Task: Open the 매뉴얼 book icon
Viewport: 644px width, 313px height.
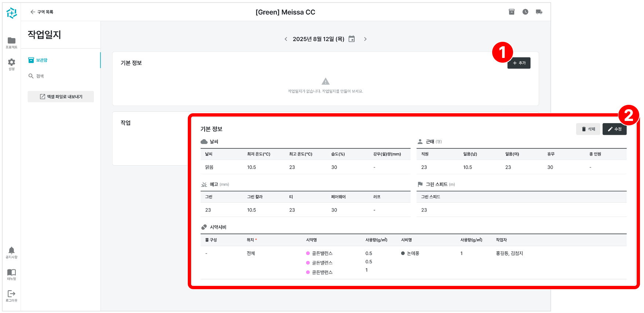Action: [11, 274]
